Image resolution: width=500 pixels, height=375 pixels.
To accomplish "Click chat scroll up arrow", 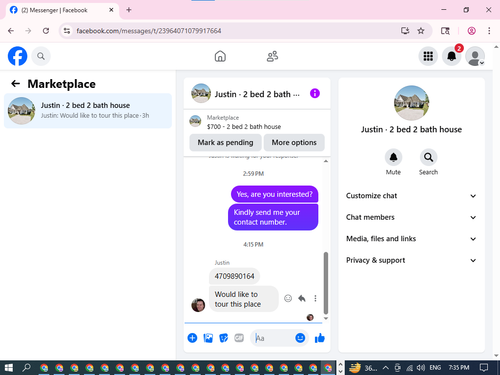I will [x=326, y=161].
